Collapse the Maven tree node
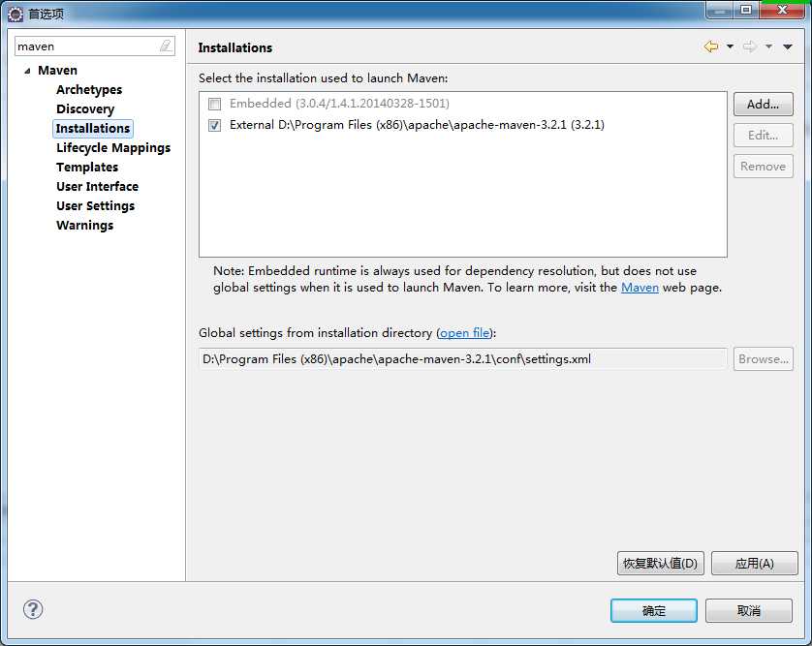The width and height of the screenshot is (812, 646). click(x=27, y=71)
